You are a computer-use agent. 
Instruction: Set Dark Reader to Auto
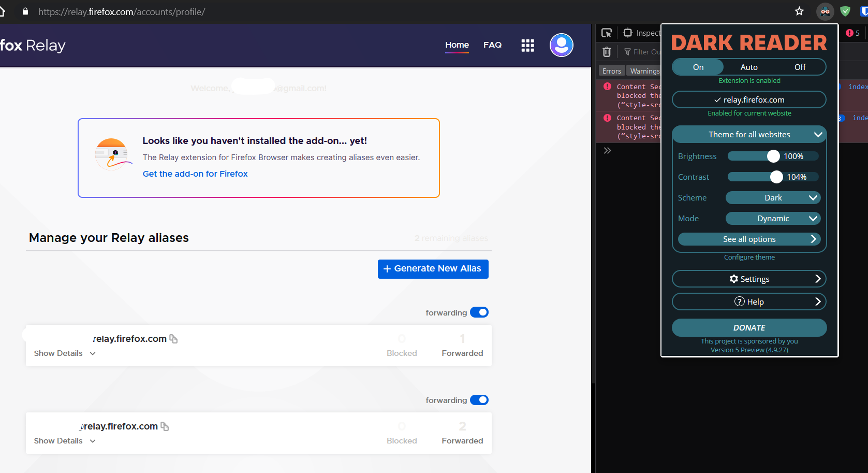(749, 67)
